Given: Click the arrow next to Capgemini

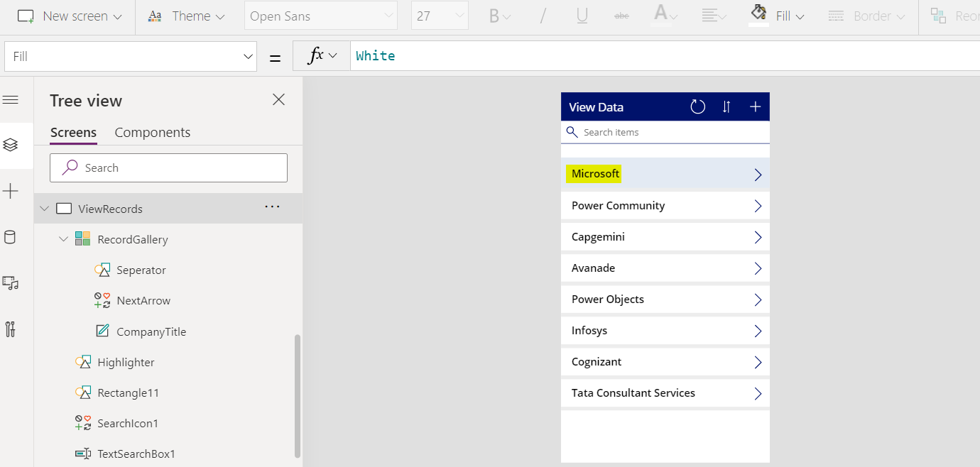Looking at the screenshot, I should tap(758, 237).
